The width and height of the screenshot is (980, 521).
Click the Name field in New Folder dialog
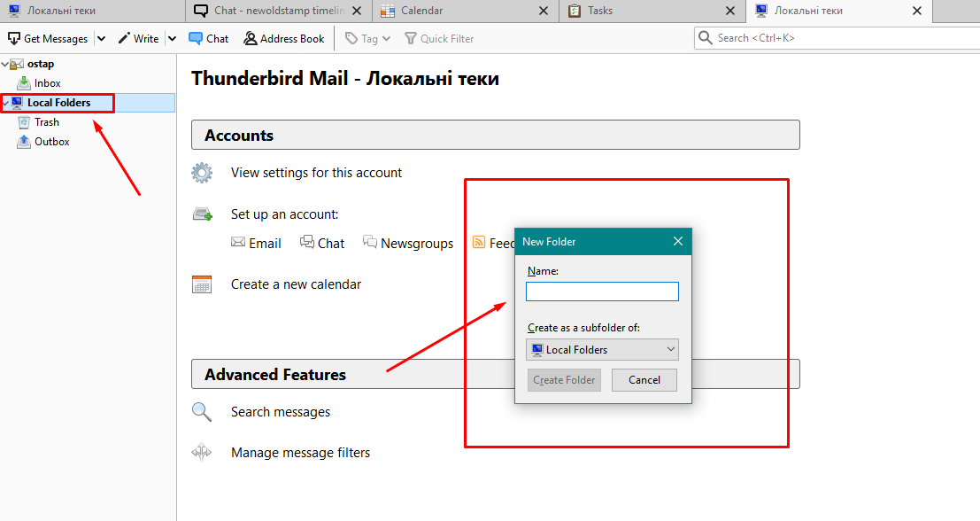coord(602,292)
